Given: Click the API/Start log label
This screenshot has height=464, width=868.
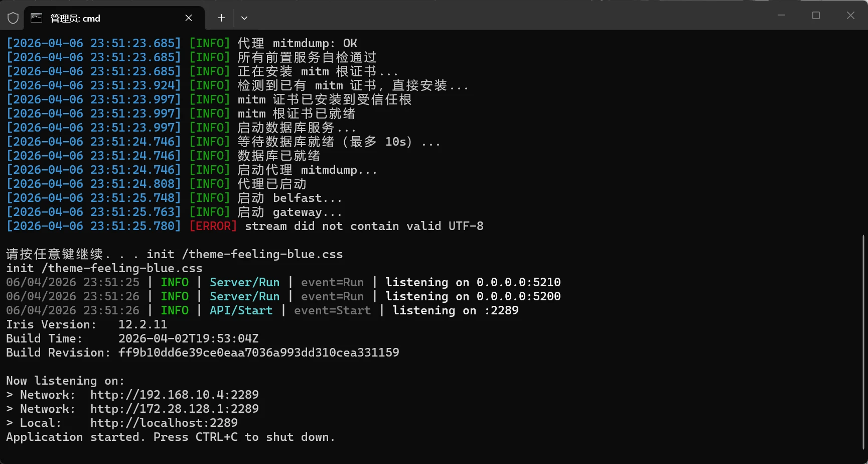Looking at the screenshot, I should 241,310.
